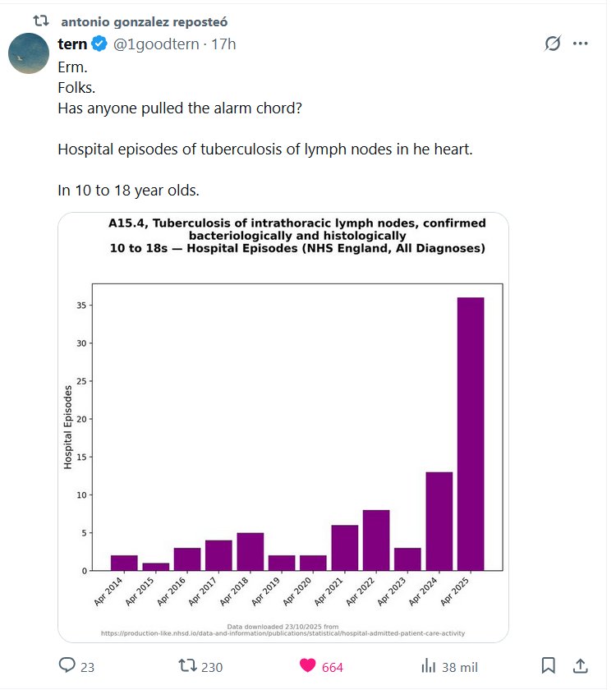This screenshot has height=690, width=616.
Task: Click the tweet text "Has anyone pulled the alarm chord?"
Action: click(180, 107)
